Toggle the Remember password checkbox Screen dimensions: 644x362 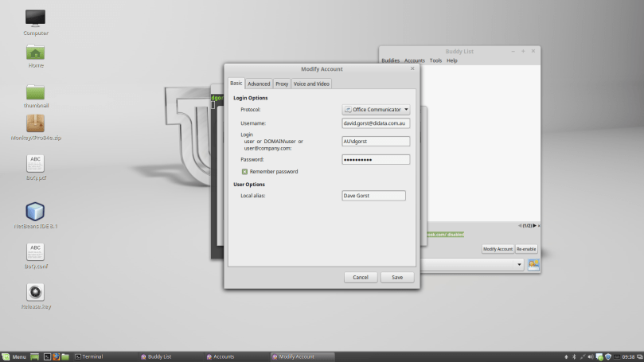pos(244,172)
